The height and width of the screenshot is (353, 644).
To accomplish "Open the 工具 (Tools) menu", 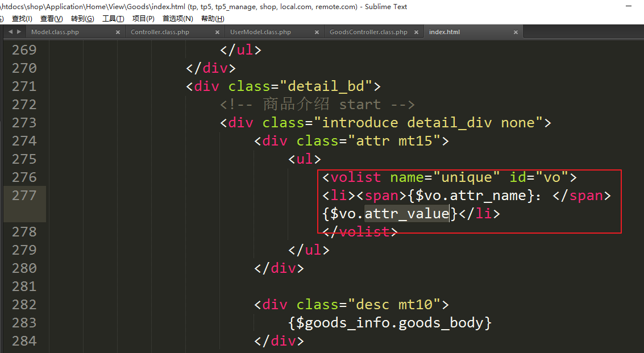I will point(113,19).
